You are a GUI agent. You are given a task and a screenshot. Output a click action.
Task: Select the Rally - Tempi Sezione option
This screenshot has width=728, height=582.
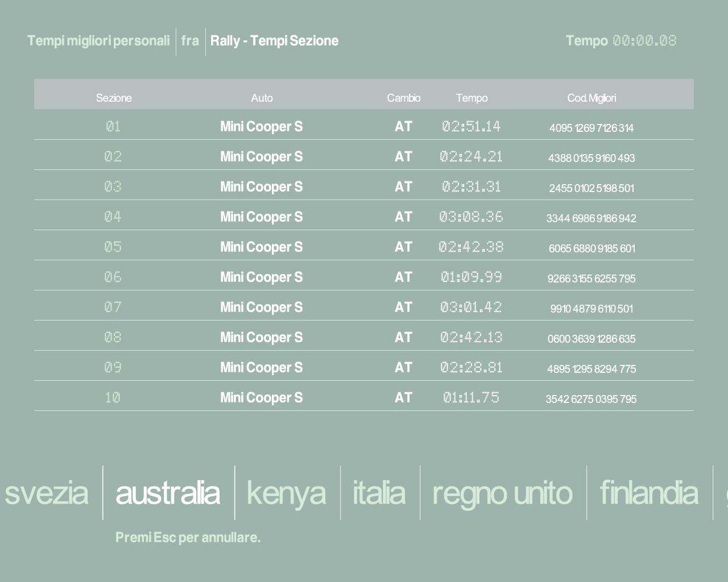click(274, 41)
